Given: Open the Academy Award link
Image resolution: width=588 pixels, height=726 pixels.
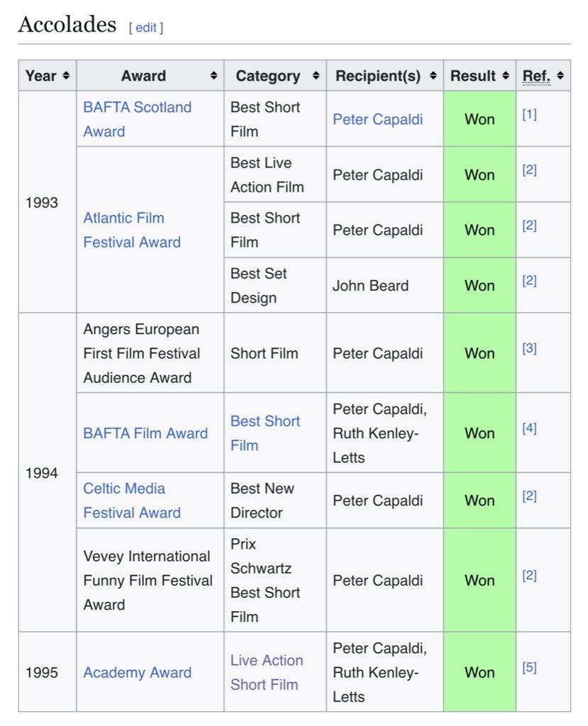Looking at the screenshot, I should [x=137, y=672].
